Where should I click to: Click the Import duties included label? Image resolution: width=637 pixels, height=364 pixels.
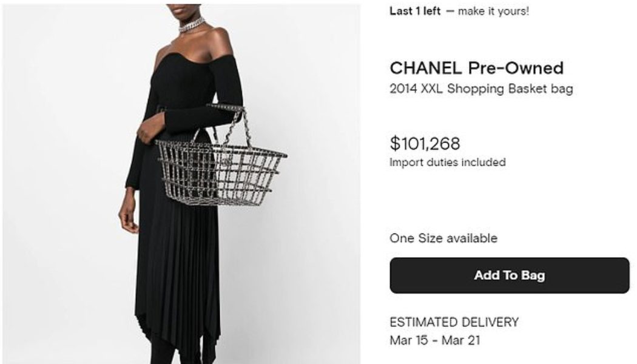tap(448, 162)
